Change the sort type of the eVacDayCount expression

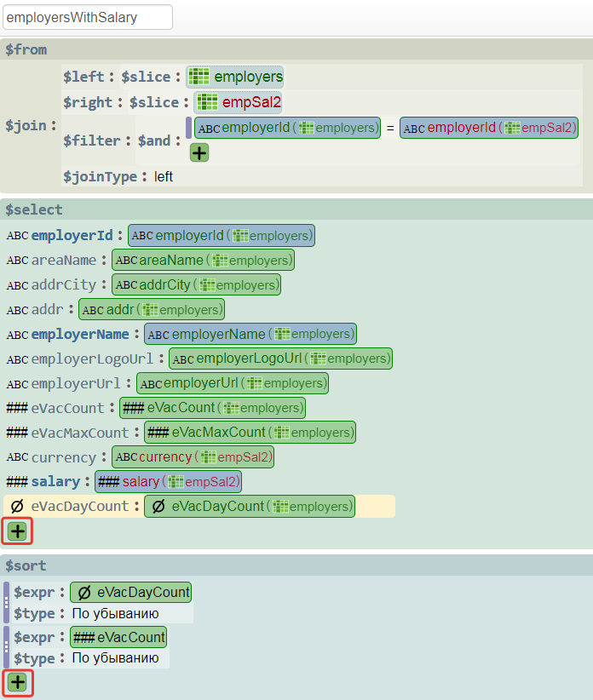click(115, 613)
